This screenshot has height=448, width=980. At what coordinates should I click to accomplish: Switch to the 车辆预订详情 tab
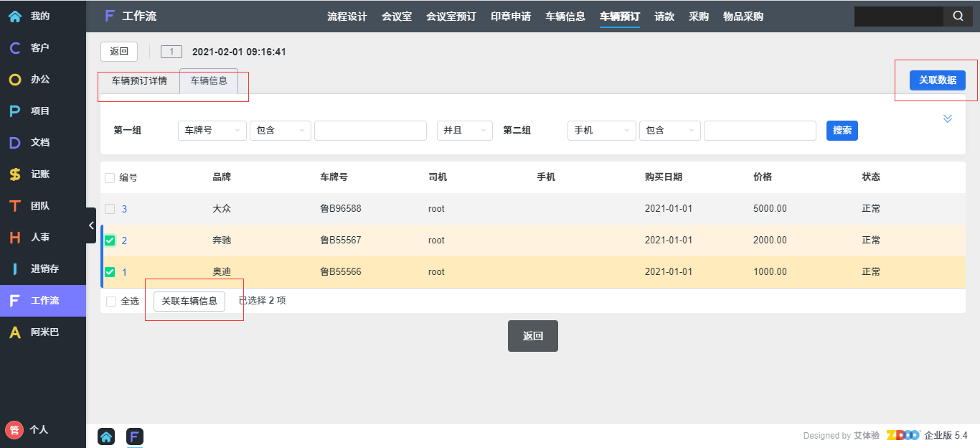coord(139,81)
